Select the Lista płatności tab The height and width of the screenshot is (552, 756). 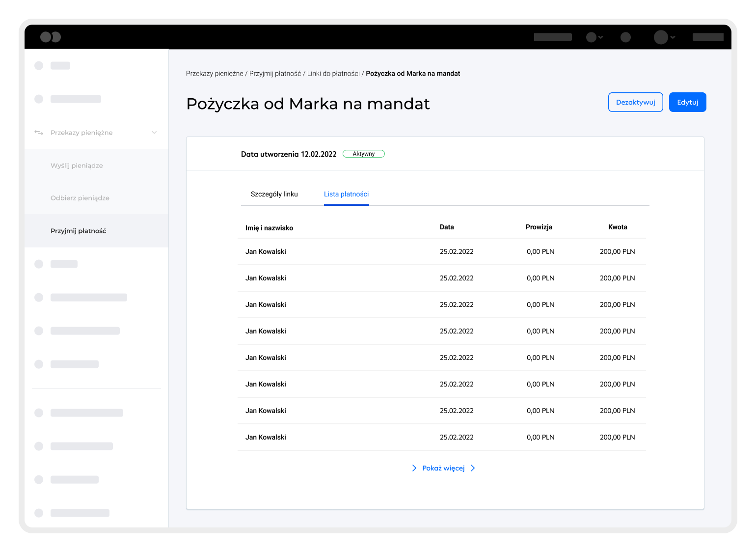tap(346, 194)
